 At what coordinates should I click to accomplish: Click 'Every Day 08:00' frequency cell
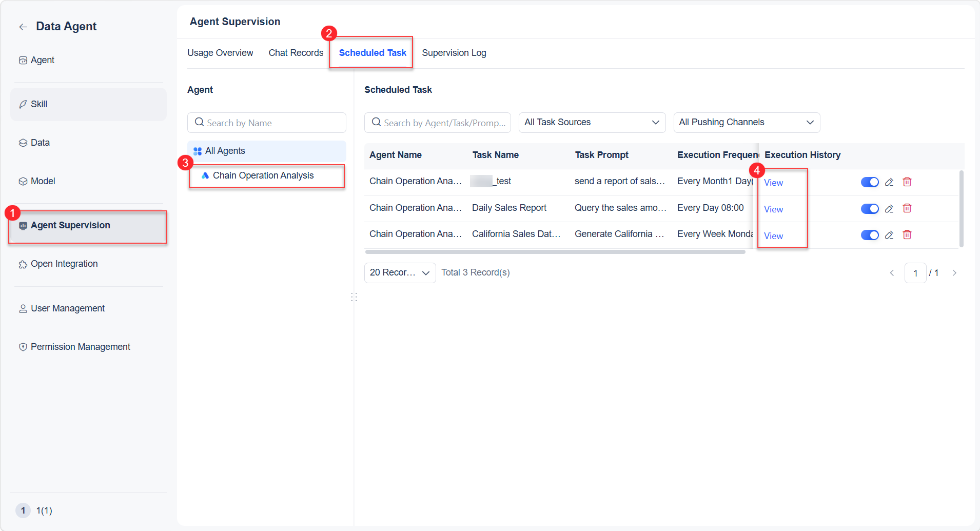711,208
